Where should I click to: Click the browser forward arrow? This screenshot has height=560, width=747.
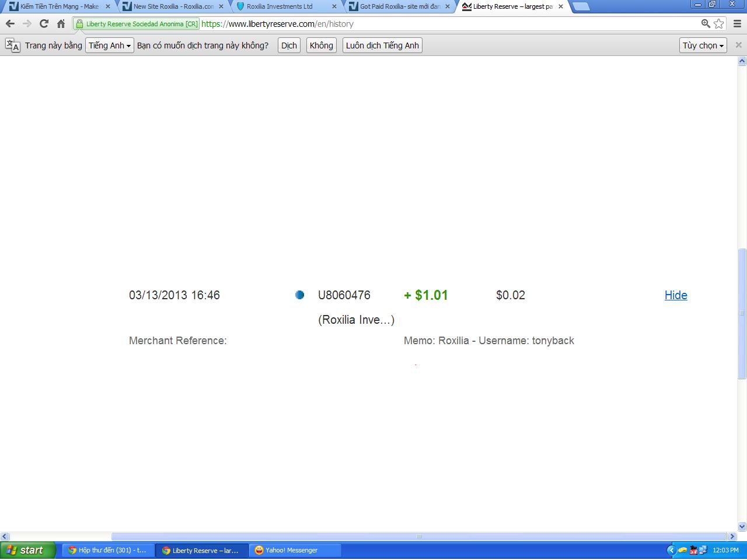click(27, 24)
